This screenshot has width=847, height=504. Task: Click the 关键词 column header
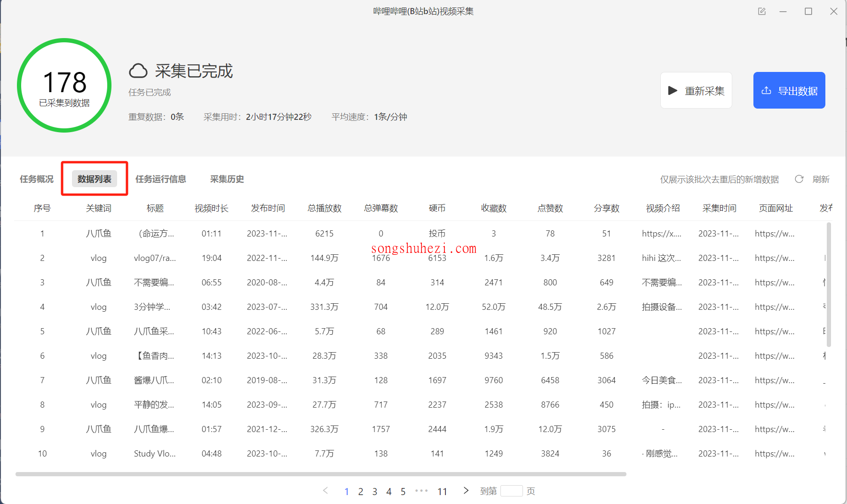99,208
